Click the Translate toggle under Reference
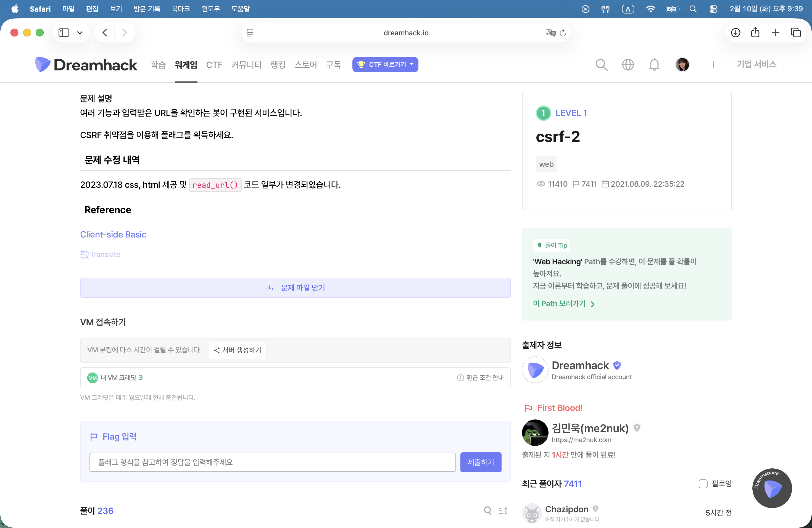The height and width of the screenshot is (528, 812). coord(100,254)
